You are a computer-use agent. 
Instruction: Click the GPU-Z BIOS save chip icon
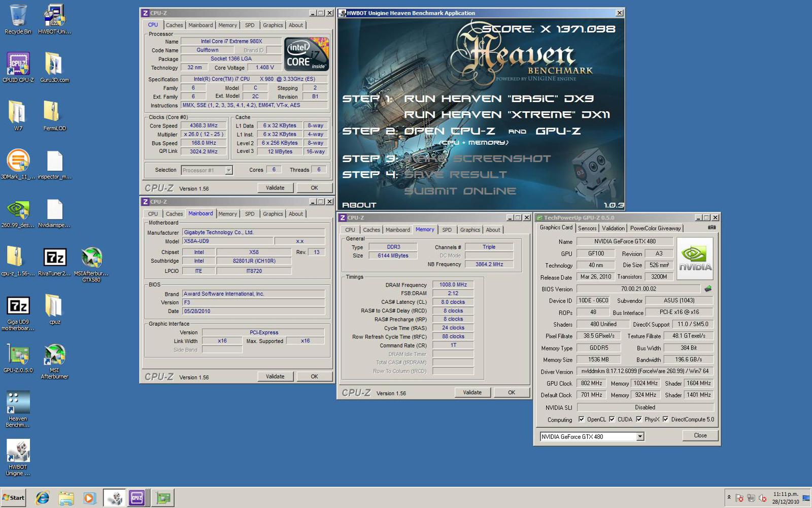coord(708,289)
